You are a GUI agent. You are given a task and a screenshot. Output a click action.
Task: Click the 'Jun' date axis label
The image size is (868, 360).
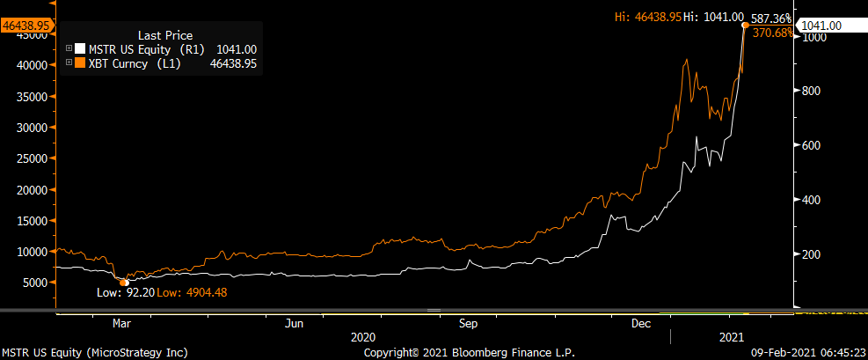[x=294, y=324]
